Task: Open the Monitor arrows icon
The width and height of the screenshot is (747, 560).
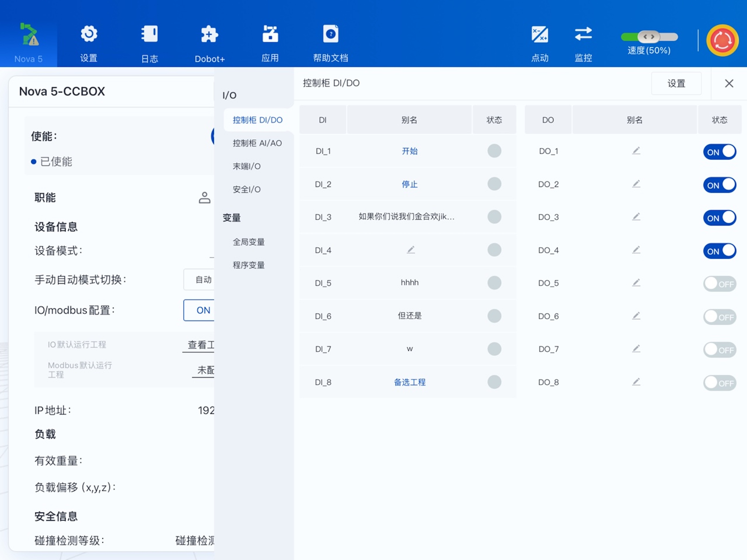Action: [583, 34]
